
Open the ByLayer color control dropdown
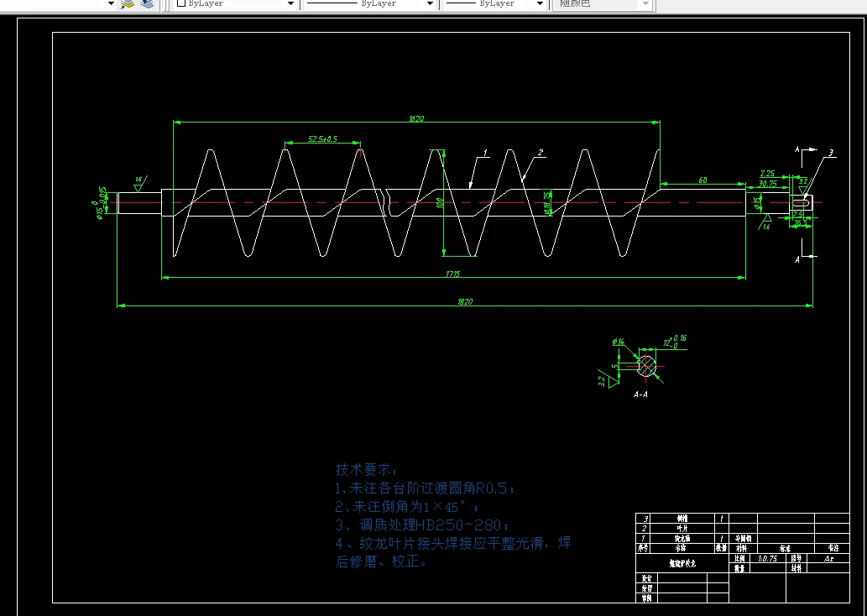[291, 4]
